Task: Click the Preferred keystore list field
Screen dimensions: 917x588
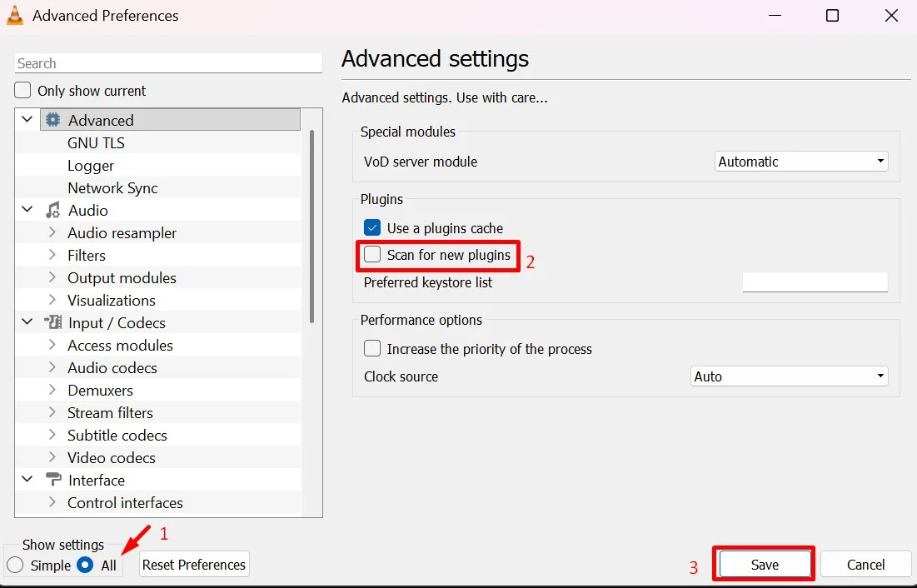Action: [815, 282]
